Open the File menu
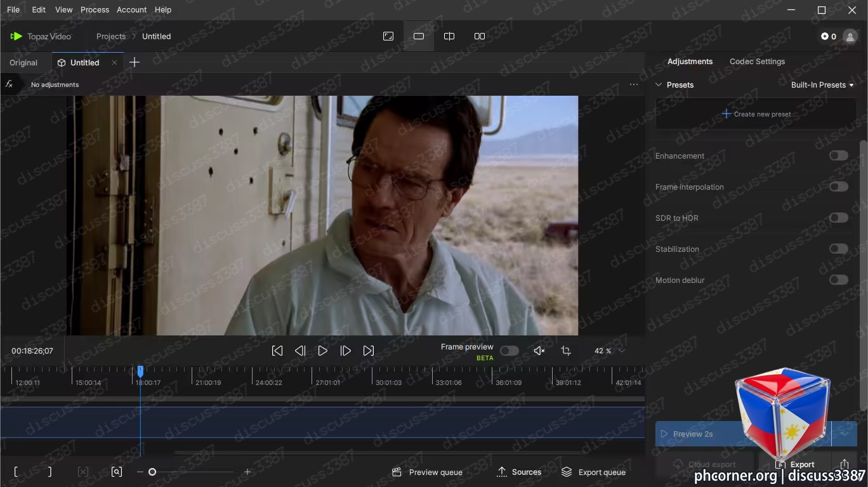 click(x=13, y=10)
